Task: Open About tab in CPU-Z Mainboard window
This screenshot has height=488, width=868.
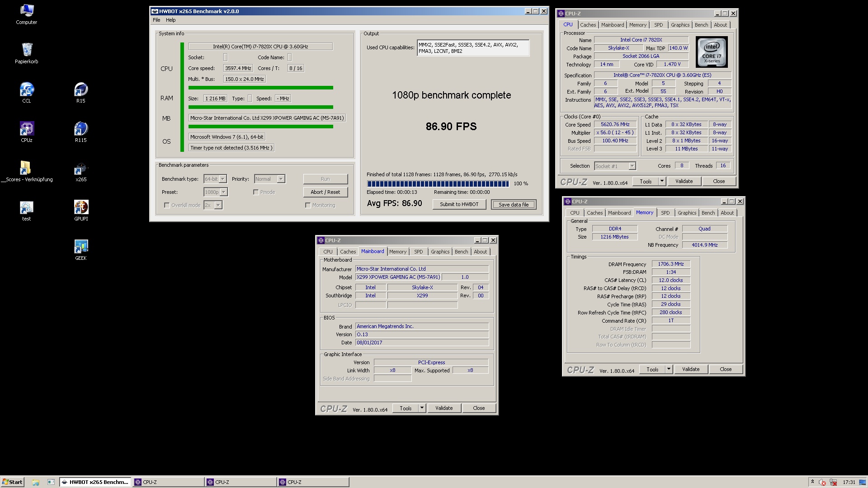Action: coord(480,252)
